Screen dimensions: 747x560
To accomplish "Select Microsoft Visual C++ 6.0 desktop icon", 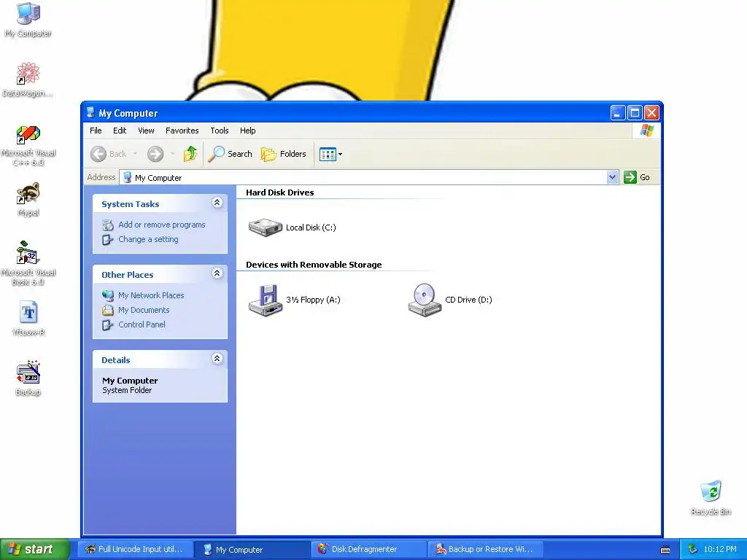I will pyautogui.click(x=28, y=145).
